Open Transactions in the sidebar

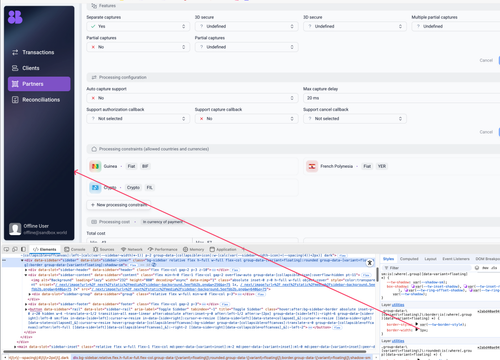tap(39, 52)
